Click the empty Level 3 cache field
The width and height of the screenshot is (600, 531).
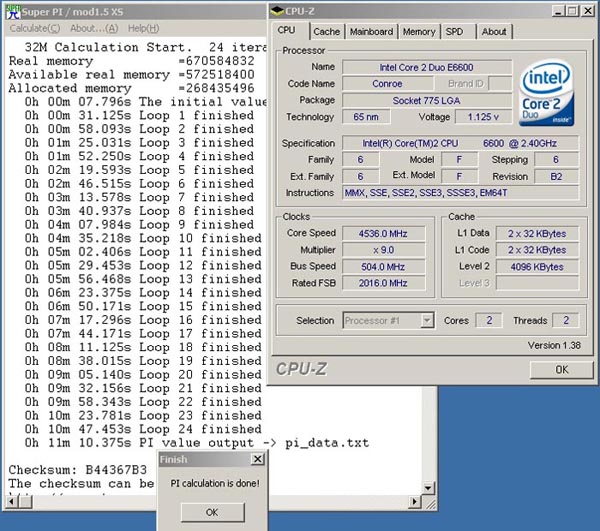(x=537, y=283)
